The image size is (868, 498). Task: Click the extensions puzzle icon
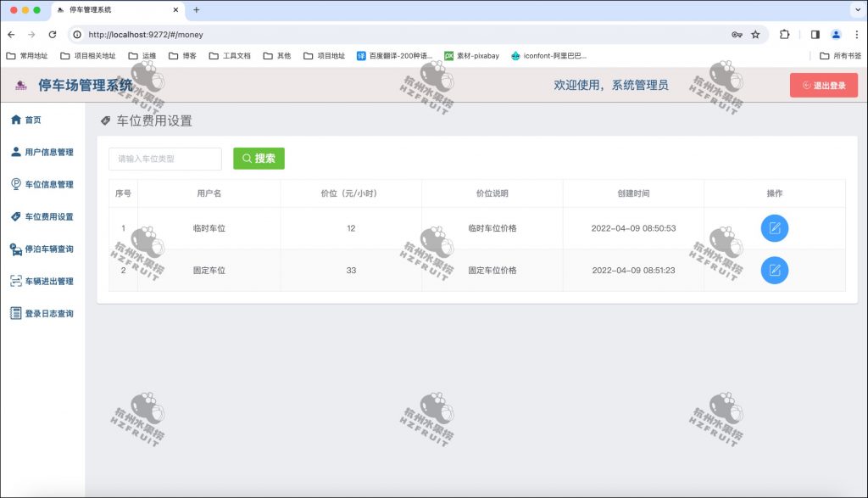click(x=784, y=36)
